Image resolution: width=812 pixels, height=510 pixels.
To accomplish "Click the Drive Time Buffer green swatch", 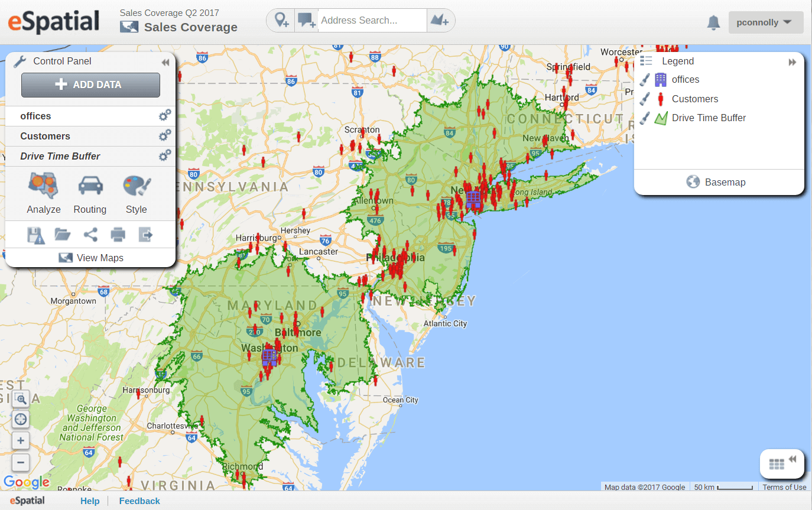I will pos(661,118).
